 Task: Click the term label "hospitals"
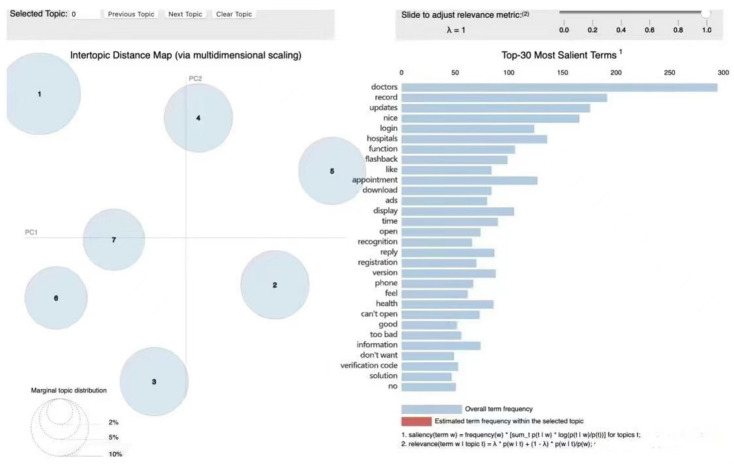[382, 139]
